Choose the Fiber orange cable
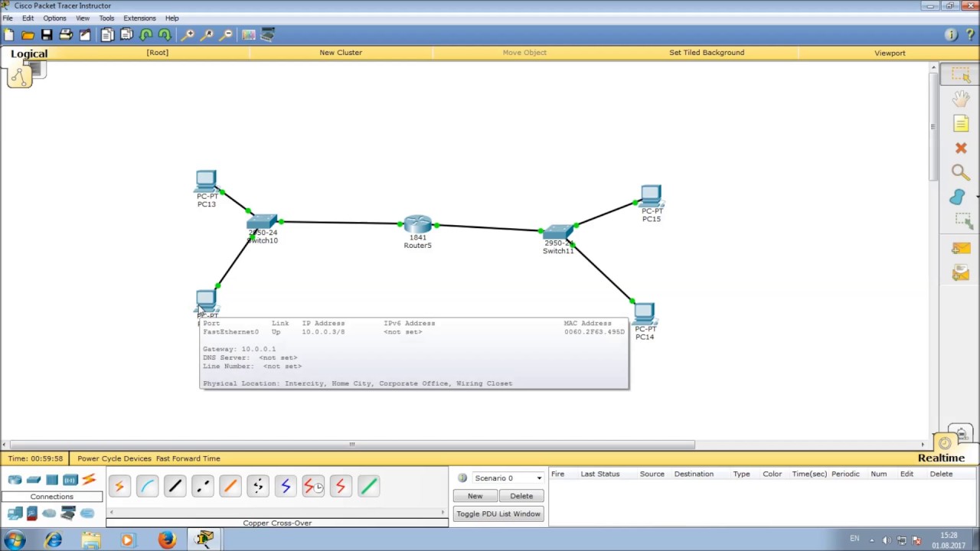Screen dimensions: 980x551 point(230,486)
